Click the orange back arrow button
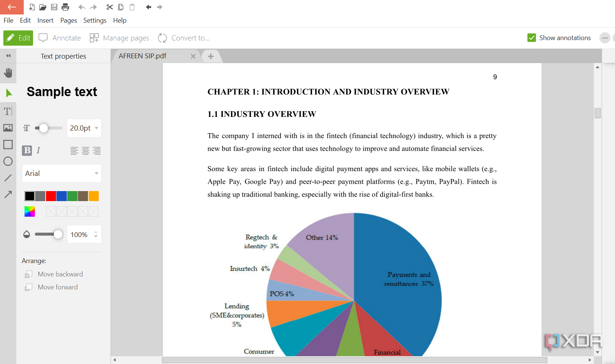The width and height of the screenshot is (615, 364). (12, 7)
